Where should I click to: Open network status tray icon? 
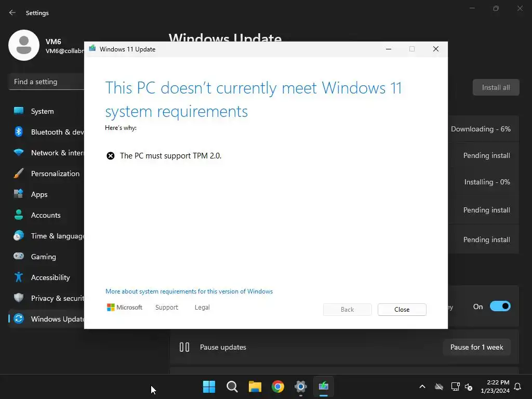[455, 387]
